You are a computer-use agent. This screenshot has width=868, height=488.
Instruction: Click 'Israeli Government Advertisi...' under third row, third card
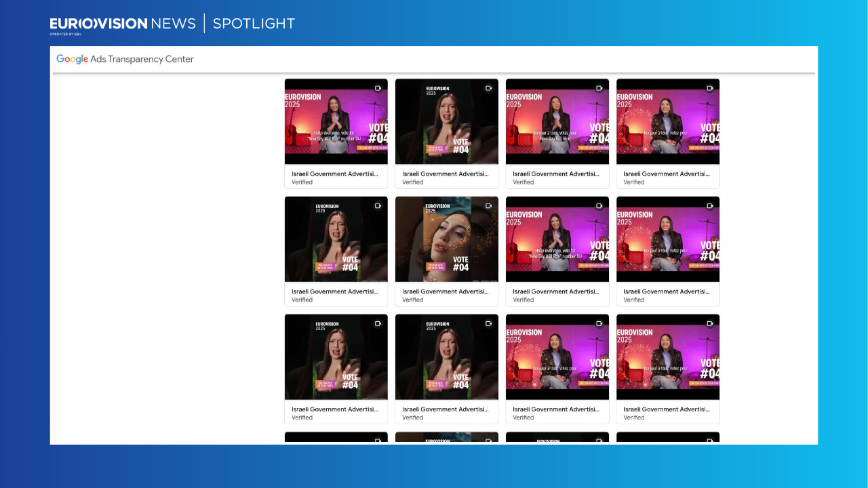(556, 409)
